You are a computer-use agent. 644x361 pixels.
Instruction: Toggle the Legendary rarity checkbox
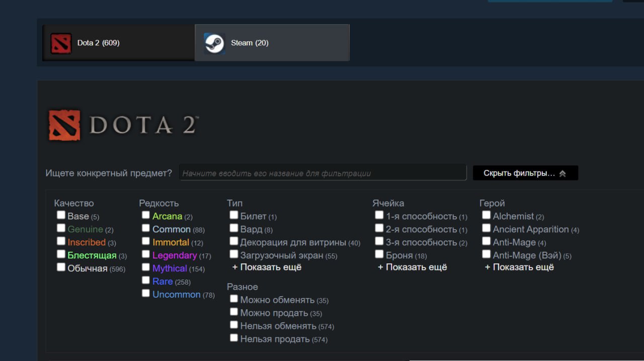point(145,254)
